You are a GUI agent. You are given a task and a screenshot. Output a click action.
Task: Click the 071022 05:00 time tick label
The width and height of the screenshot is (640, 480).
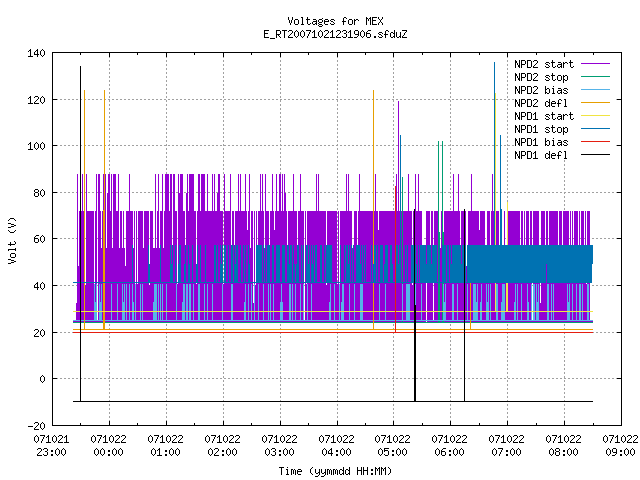393,446
